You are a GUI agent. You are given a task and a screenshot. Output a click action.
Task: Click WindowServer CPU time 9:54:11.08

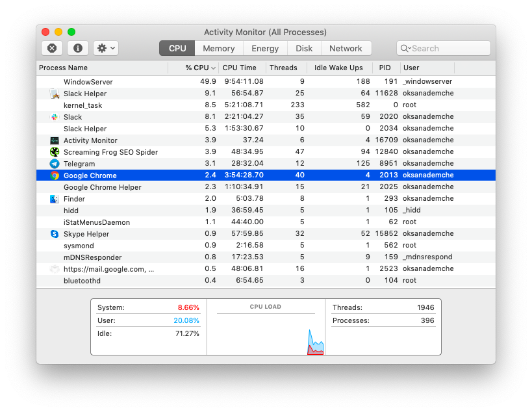point(244,81)
